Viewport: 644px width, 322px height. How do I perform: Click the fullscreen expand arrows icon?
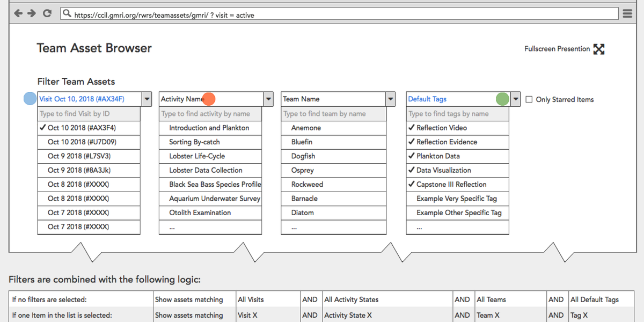pos(599,49)
